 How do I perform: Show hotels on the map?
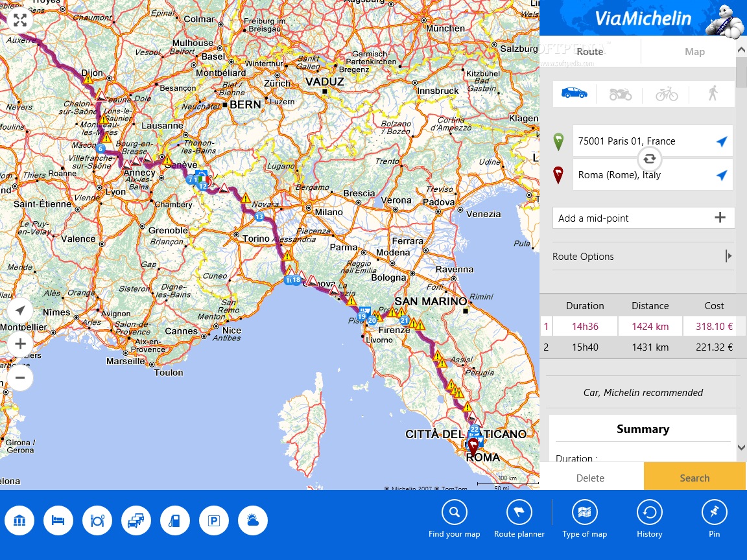pos(58,520)
